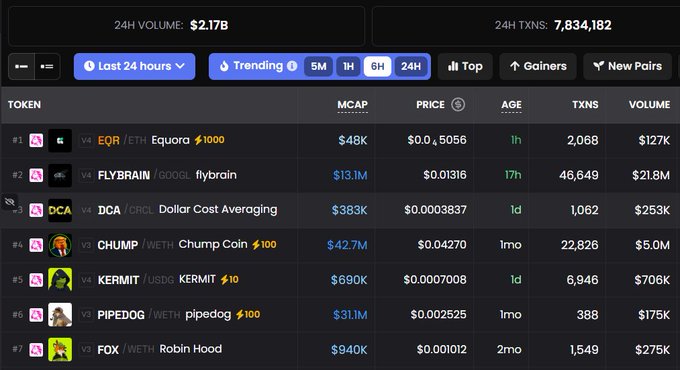Click the V3 badge in PIPEDOG row

[x=86, y=314]
